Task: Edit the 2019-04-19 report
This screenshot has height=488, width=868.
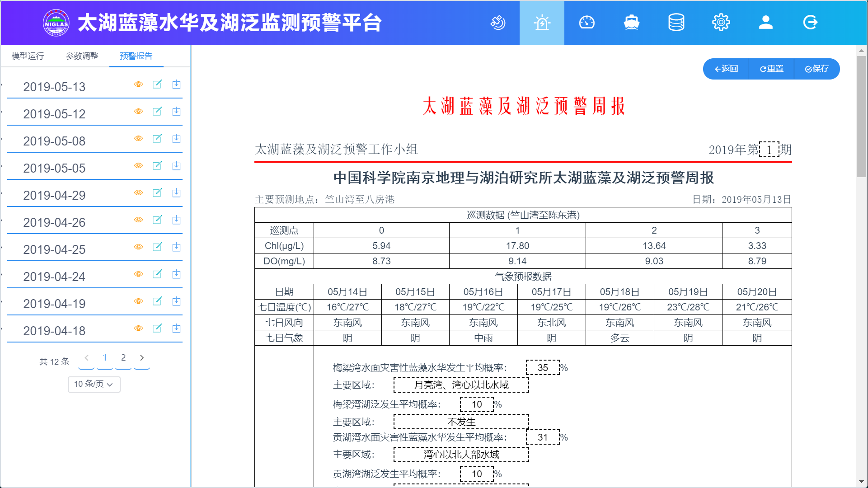Action: point(157,301)
